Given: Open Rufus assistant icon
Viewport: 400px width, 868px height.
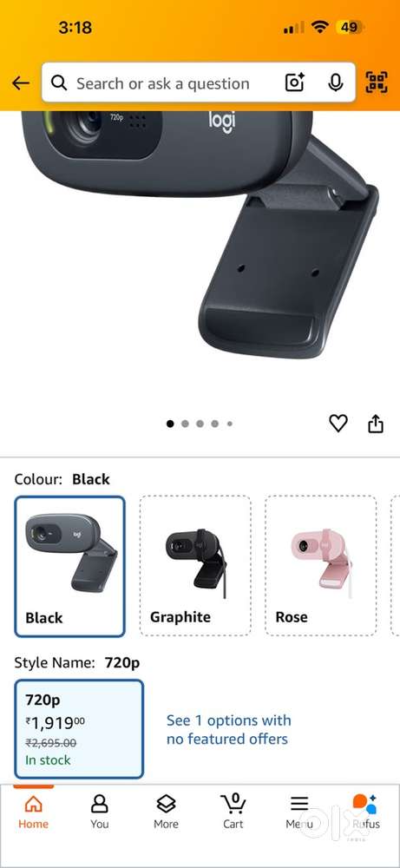Looking at the screenshot, I should pos(365,811).
